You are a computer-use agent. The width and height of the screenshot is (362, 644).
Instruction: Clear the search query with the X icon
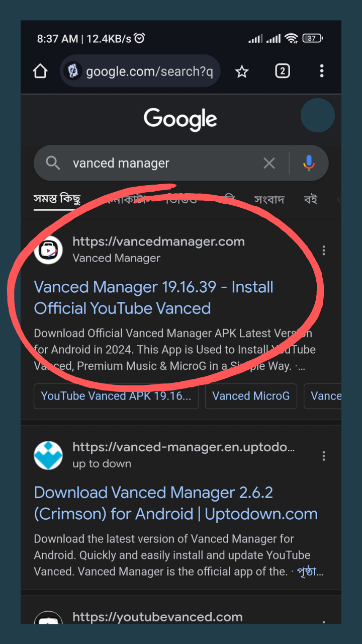[269, 163]
